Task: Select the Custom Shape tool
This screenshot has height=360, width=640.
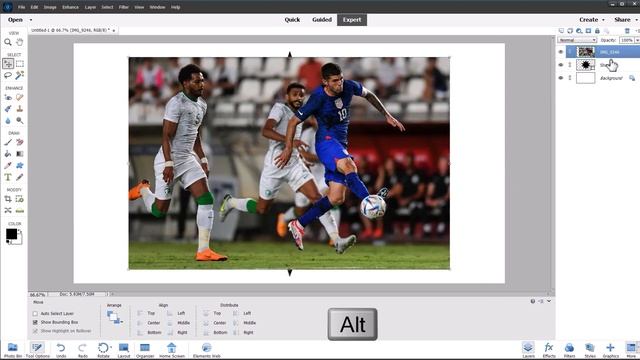Action: point(20,165)
